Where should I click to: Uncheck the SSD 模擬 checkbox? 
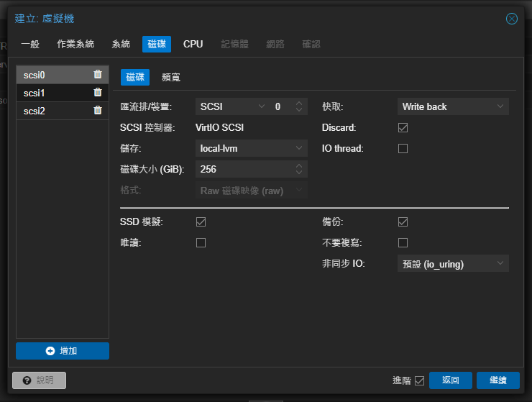coord(201,221)
